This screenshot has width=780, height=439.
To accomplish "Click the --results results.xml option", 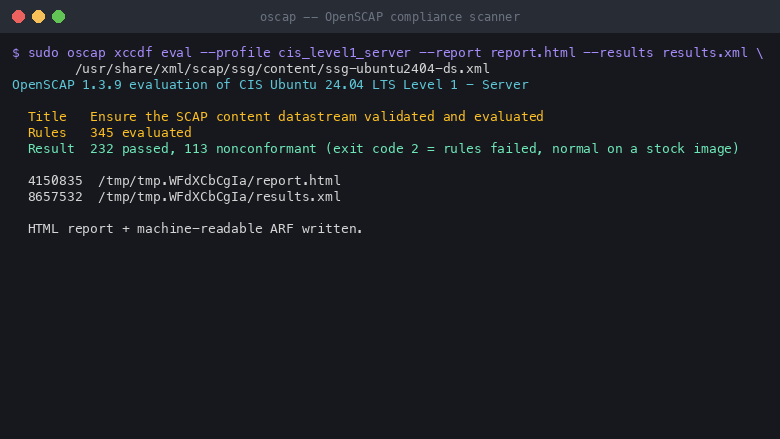I will pos(666,53).
